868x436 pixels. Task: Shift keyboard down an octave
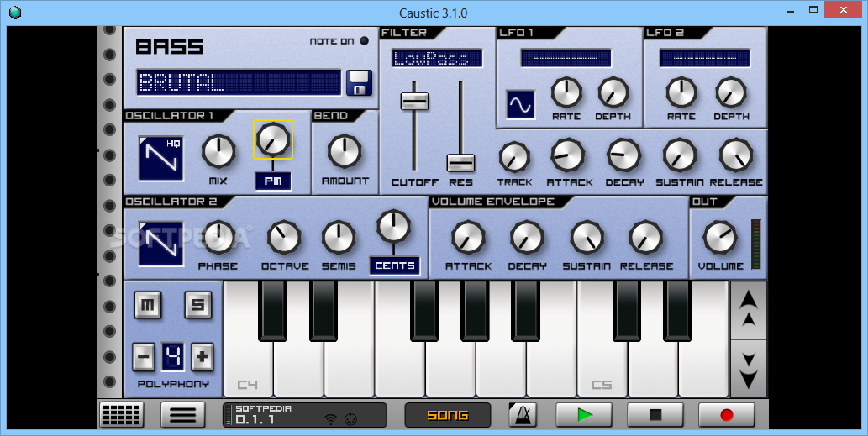pos(749,369)
